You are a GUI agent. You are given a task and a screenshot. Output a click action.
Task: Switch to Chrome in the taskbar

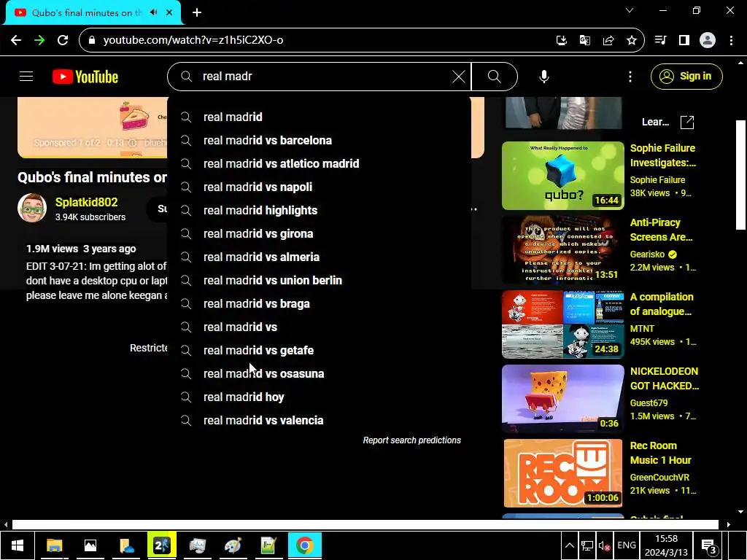tap(305, 545)
